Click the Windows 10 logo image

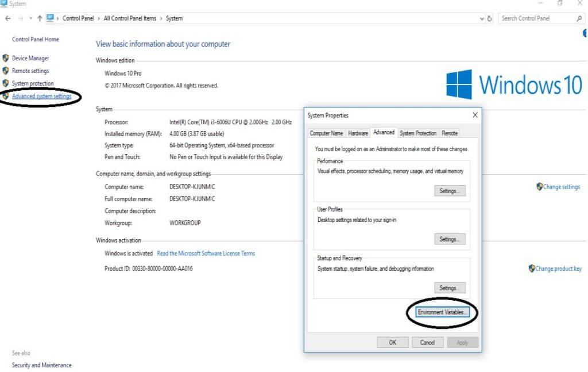pyautogui.click(x=514, y=85)
